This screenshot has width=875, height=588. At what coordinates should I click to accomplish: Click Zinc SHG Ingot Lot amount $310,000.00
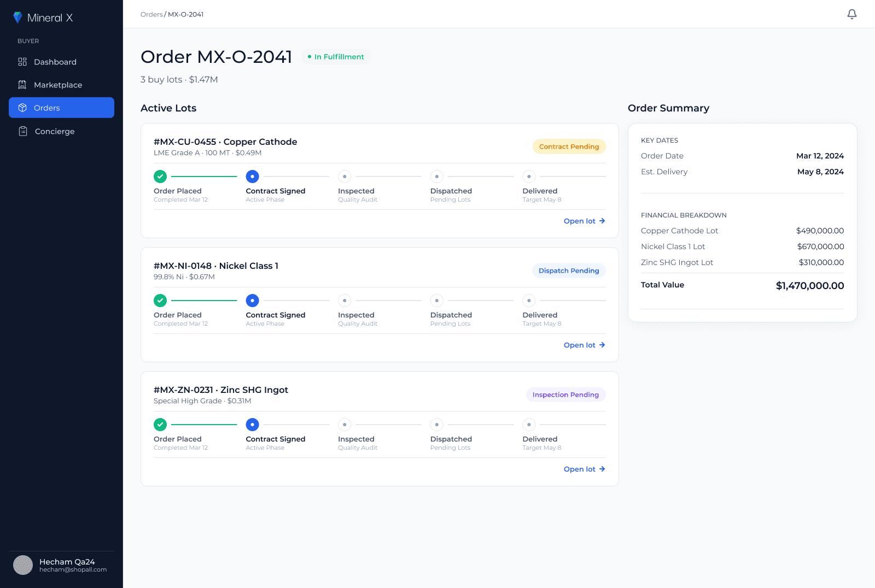[821, 262]
